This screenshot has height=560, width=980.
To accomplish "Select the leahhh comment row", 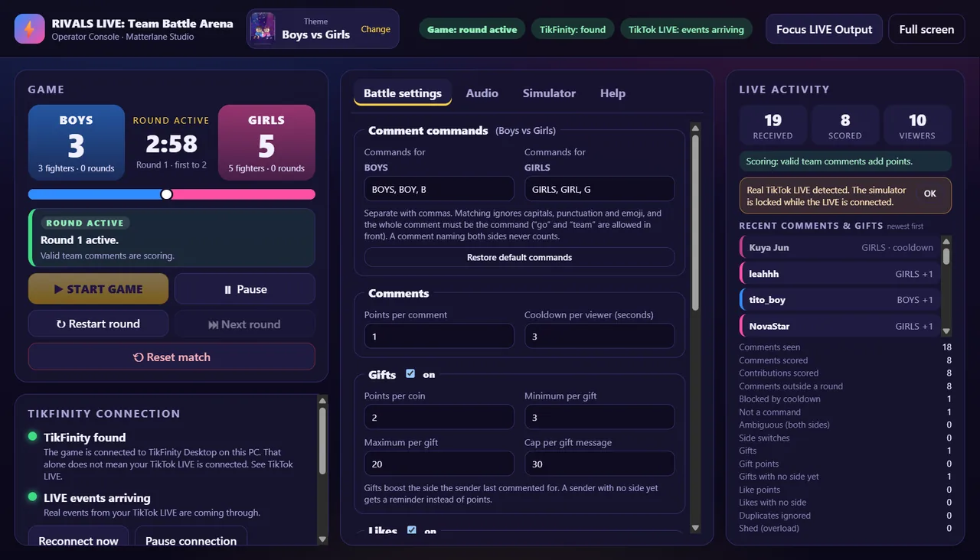I will [839, 274].
